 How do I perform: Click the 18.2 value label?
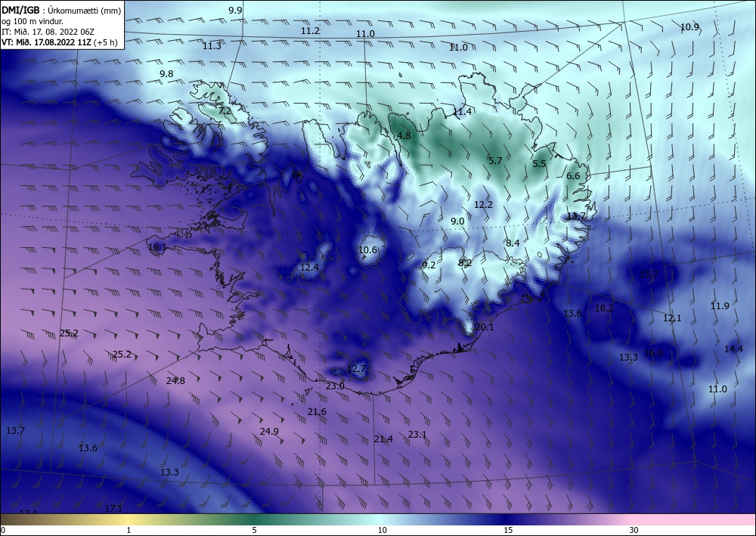point(604,308)
